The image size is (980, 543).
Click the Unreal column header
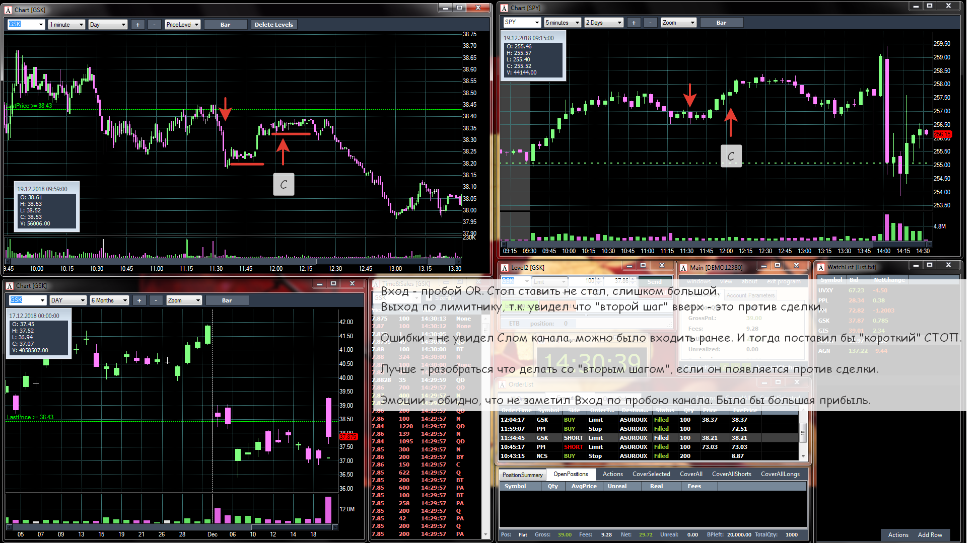coord(622,486)
